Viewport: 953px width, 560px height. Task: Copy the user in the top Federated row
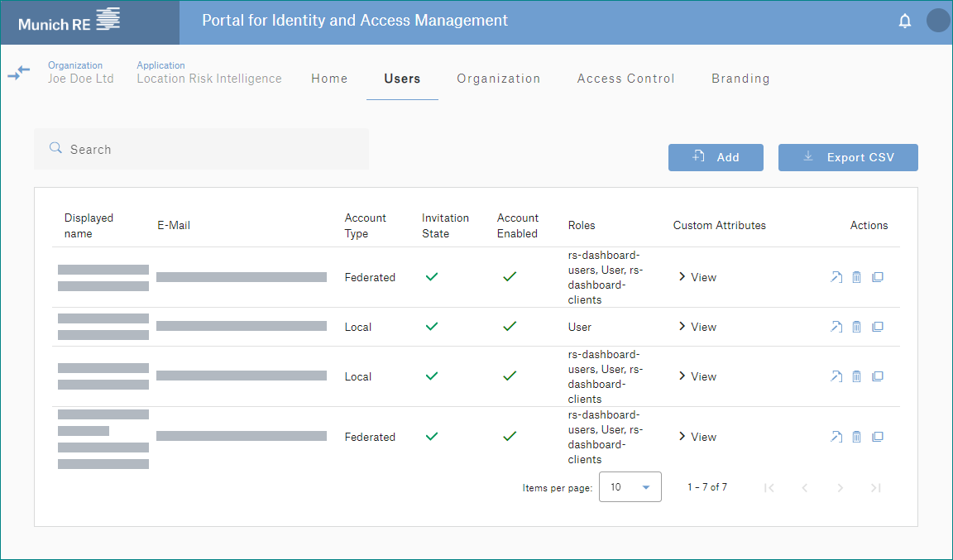click(877, 277)
